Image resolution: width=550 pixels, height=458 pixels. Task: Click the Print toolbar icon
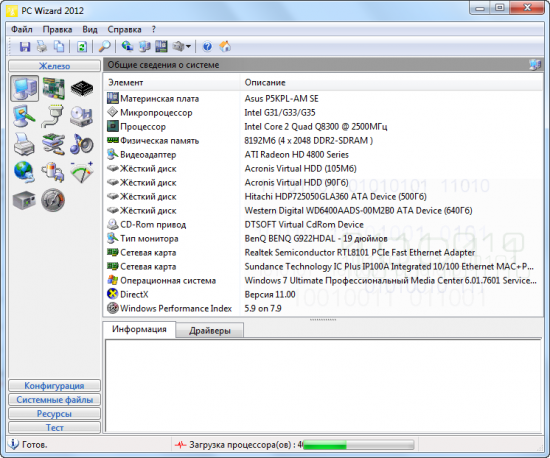pyautogui.click(x=42, y=46)
